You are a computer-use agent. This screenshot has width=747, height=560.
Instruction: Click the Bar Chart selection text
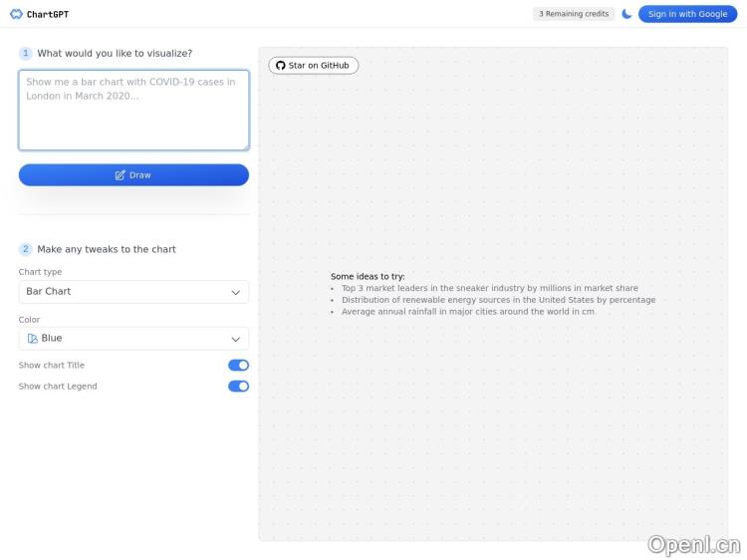[49, 292]
